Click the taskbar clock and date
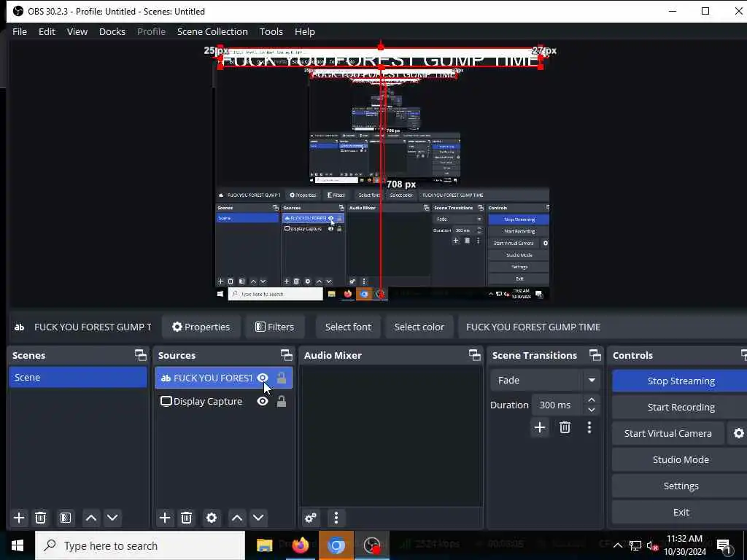The width and height of the screenshot is (747, 560). coord(685,545)
